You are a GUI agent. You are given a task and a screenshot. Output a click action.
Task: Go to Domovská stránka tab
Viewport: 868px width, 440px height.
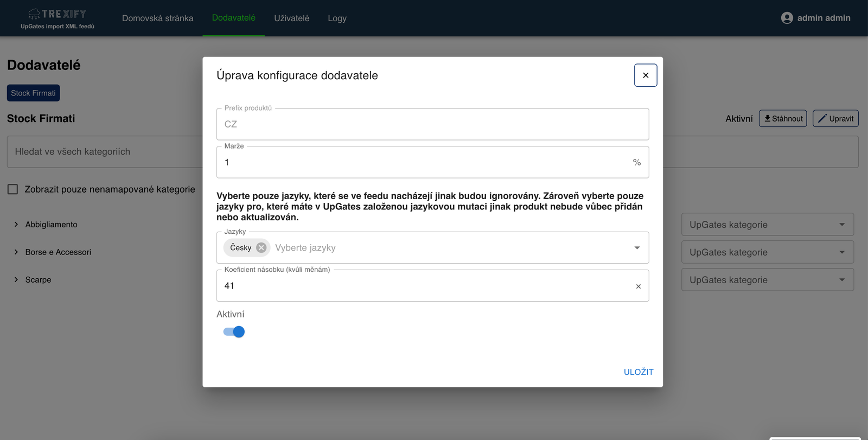click(x=157, y=18)
